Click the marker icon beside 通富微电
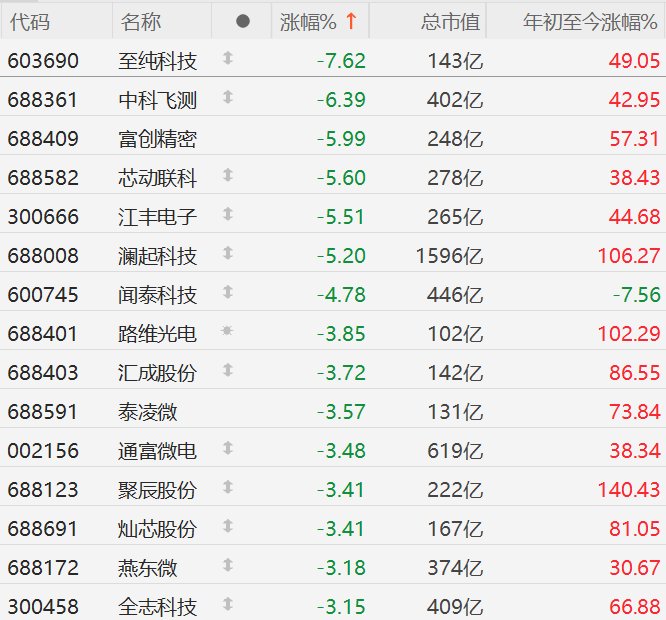Image resolution: width=666 pixels, height=620 pixels. pos(228,449)
